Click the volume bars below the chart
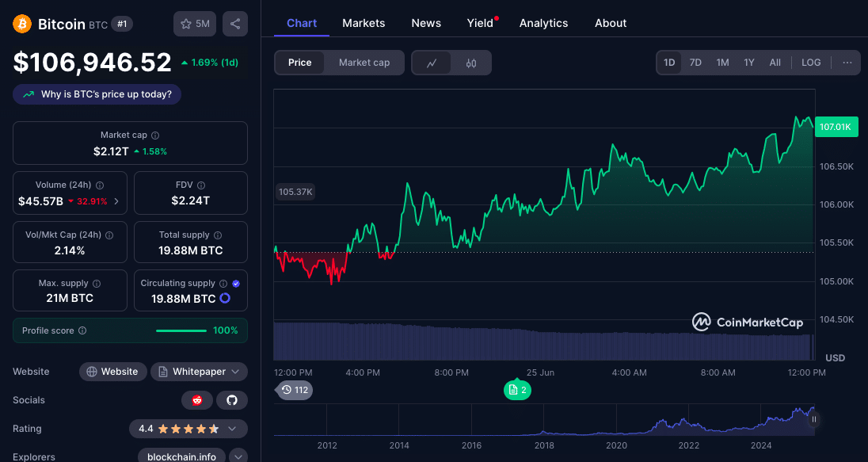 click(x=544, y=342)
